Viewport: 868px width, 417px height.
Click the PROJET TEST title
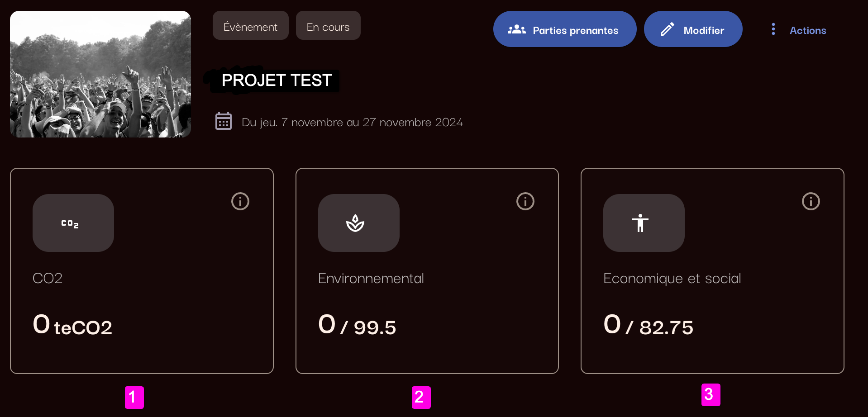pyautogui.click(x=277, y=81)
